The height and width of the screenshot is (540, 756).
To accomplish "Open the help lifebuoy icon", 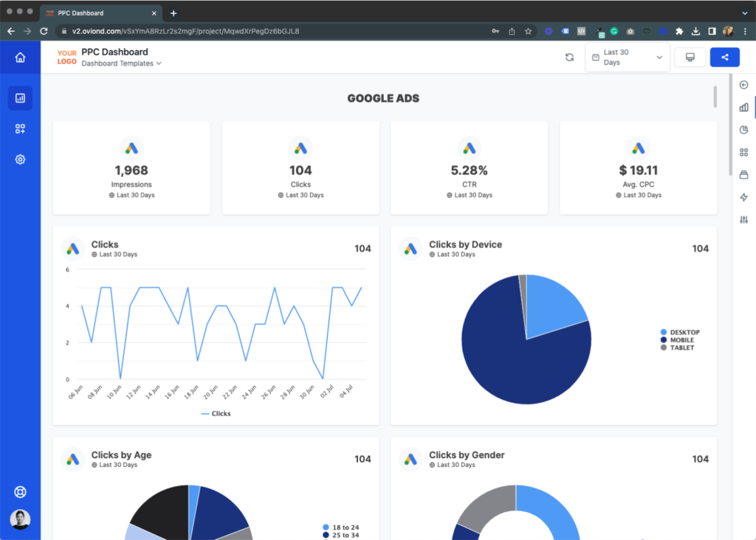I will point(20,492).
